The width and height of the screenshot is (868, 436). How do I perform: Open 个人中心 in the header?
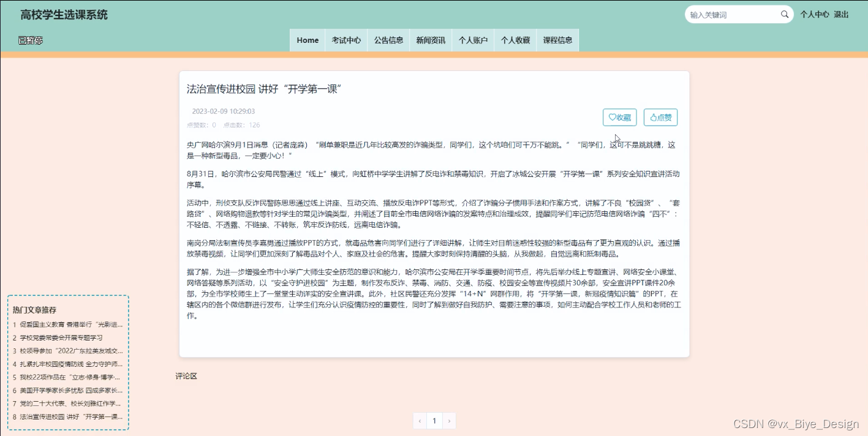[815, 15]
